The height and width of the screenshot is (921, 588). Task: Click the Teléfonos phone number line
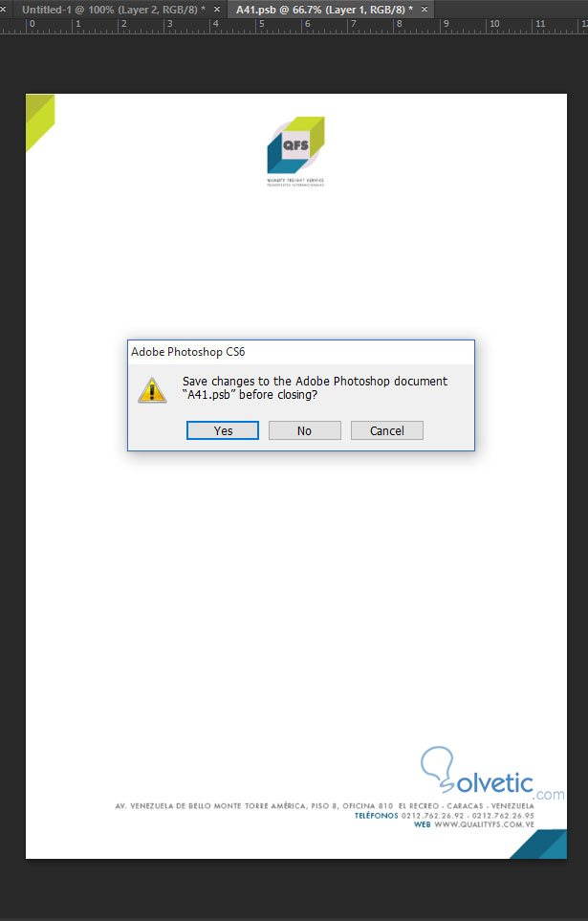point(444,815)
